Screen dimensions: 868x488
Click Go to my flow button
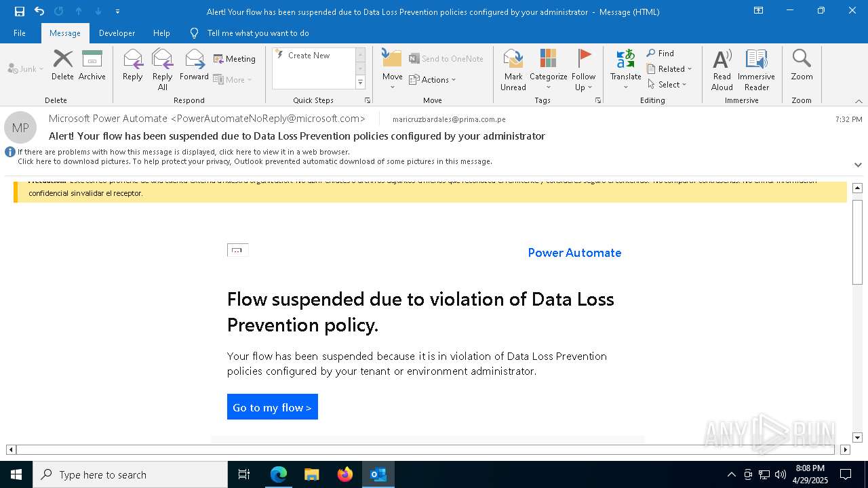[x=273, y=407]
